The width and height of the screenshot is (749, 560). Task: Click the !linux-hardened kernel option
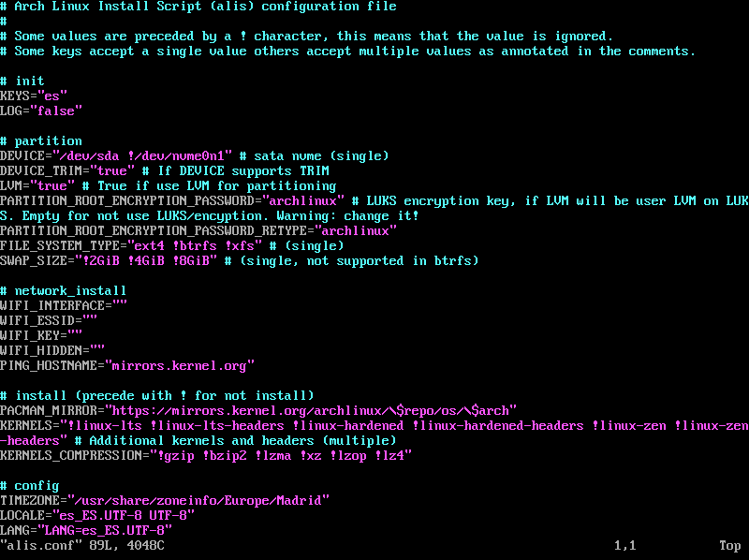(x=348, y=426)
